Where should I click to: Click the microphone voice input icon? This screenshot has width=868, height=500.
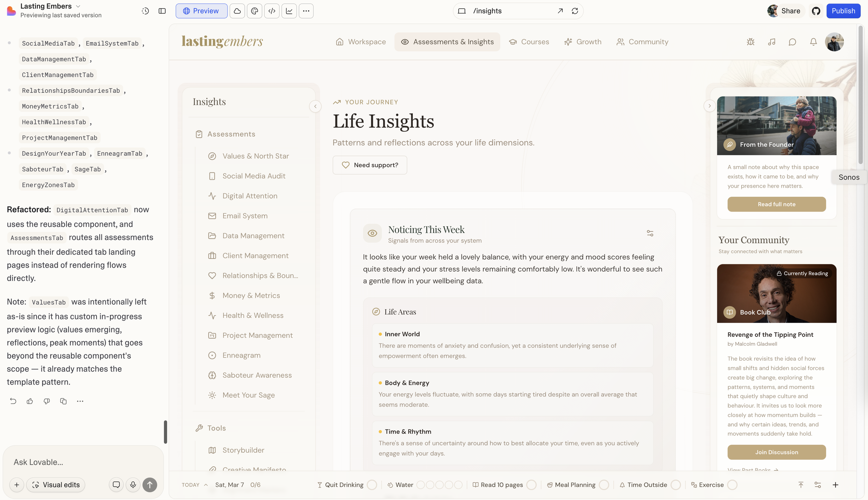(x=133, y=485)
